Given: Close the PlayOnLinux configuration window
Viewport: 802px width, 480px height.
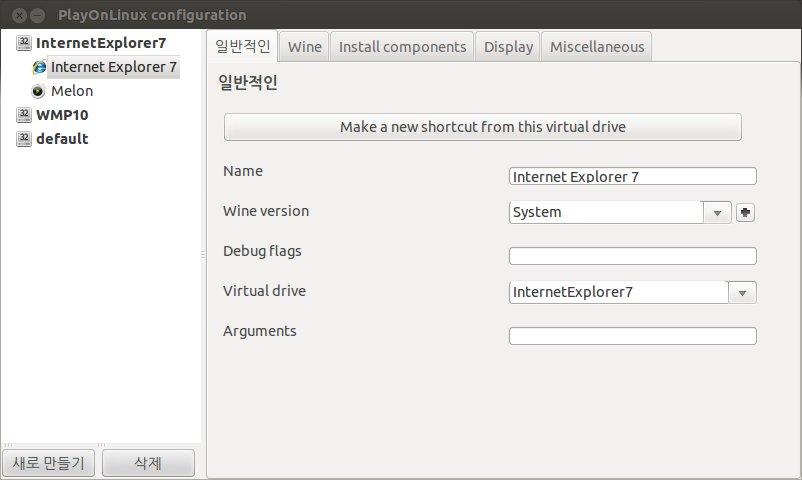Looking at the screenshot, I should [19, 15].
